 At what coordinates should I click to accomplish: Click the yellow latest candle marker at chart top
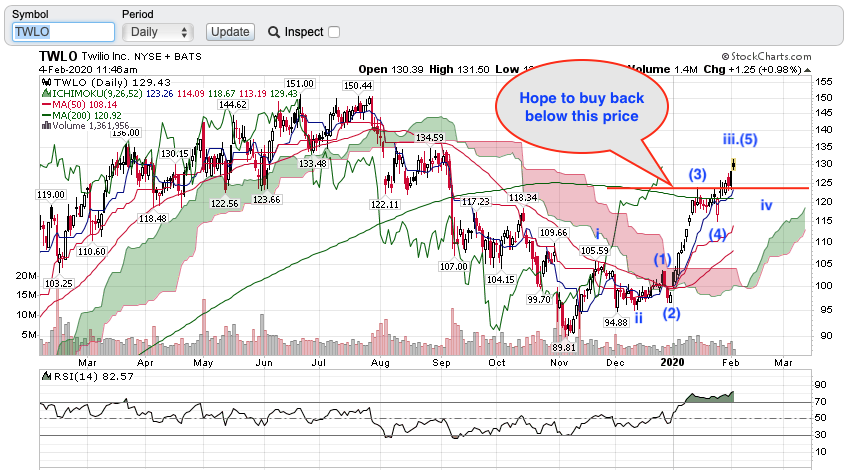tap(733, 162)
